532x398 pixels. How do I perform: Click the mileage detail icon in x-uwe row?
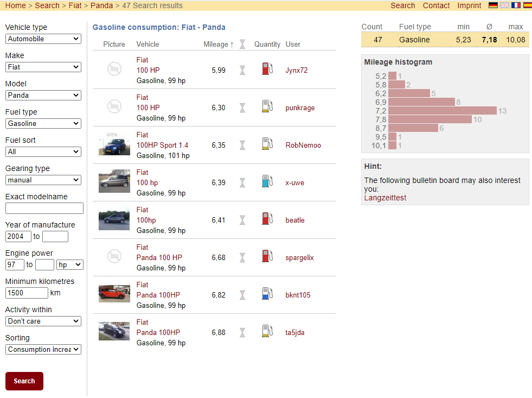(242, 182)
